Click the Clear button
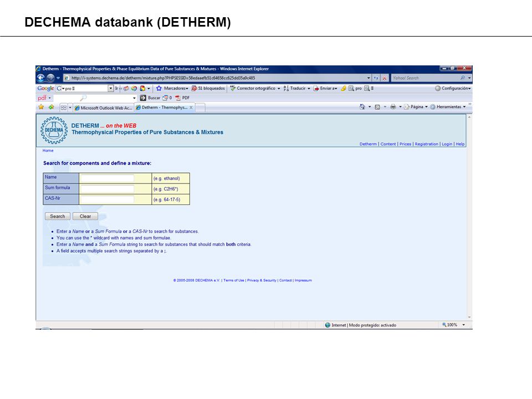 pos(85,216)
